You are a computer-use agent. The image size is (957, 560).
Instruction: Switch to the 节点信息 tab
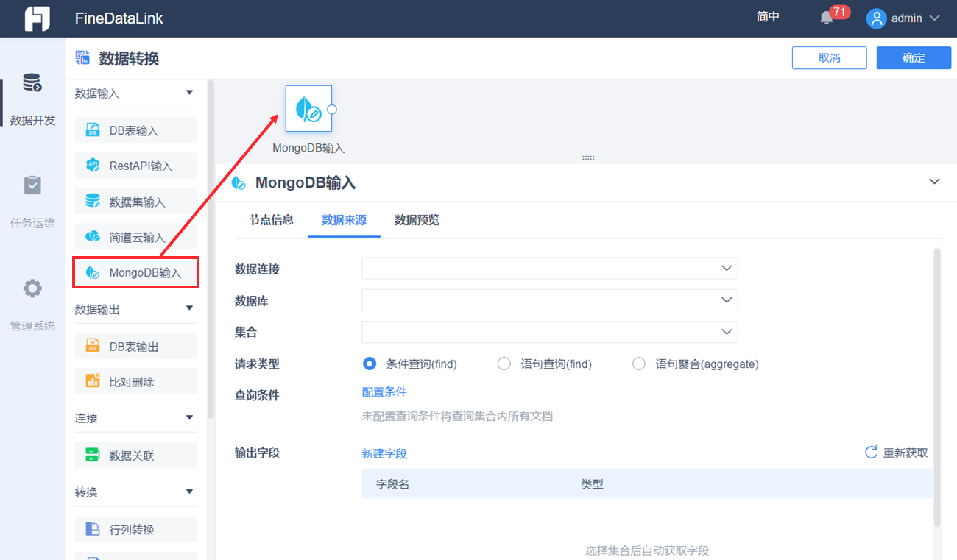tap(271, 219)
